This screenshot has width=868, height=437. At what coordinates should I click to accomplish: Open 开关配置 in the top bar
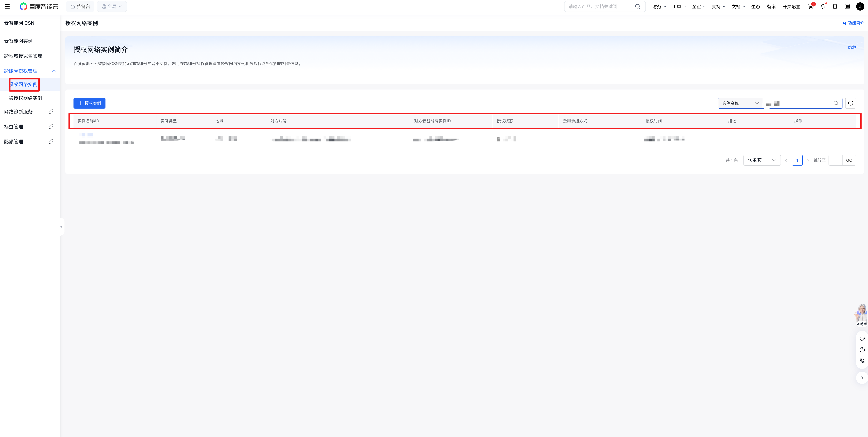(791, 6)
